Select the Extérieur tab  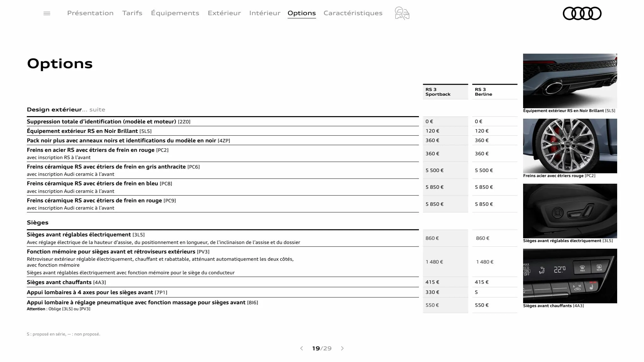224,13
